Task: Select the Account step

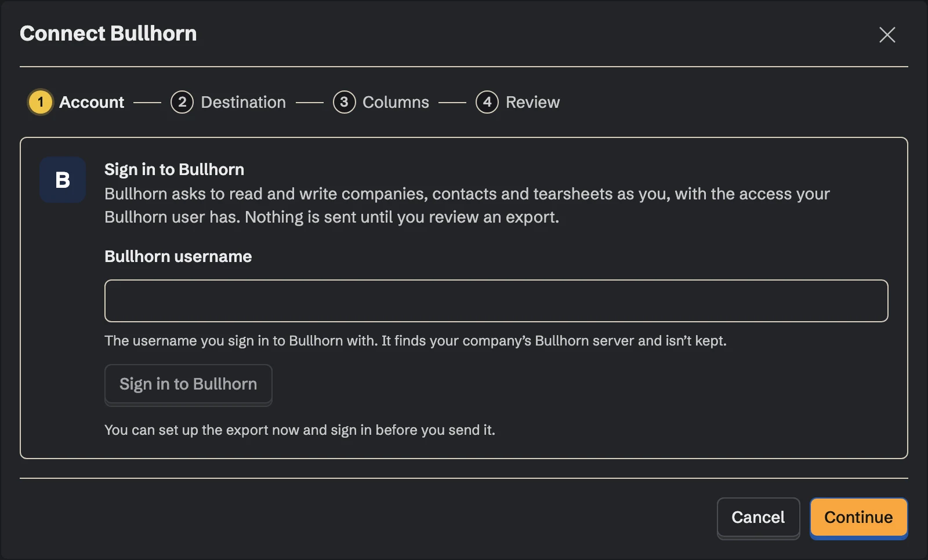Action: coord(77,102)
